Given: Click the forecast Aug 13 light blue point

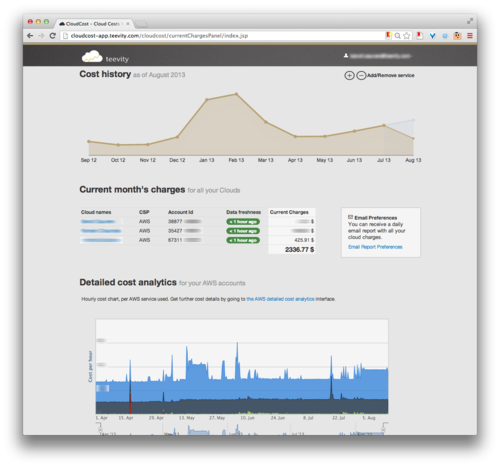Looking at the screenshot, I should [413, 120].
